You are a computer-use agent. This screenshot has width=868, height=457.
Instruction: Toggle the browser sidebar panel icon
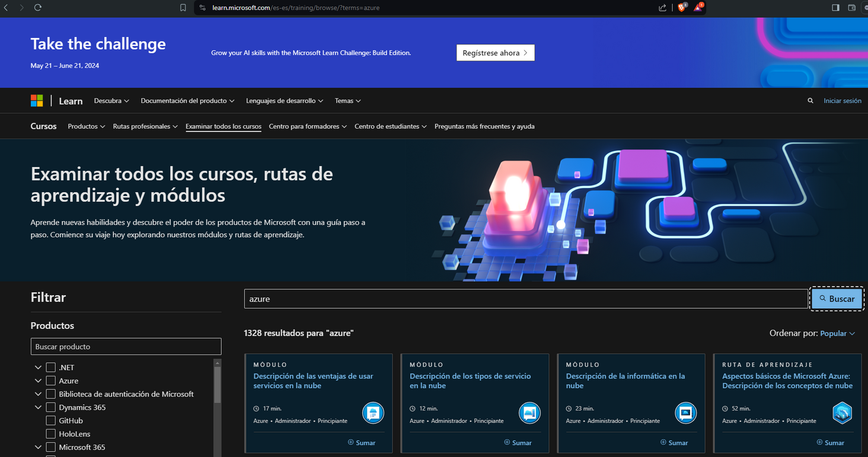[x=835, y=8]
